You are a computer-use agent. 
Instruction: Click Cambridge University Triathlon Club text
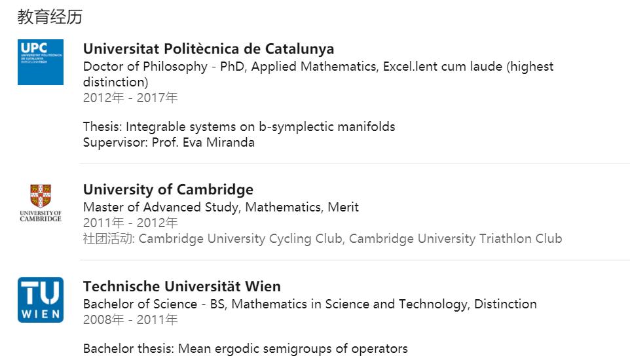pyautogui.click(x=455, y=238)
